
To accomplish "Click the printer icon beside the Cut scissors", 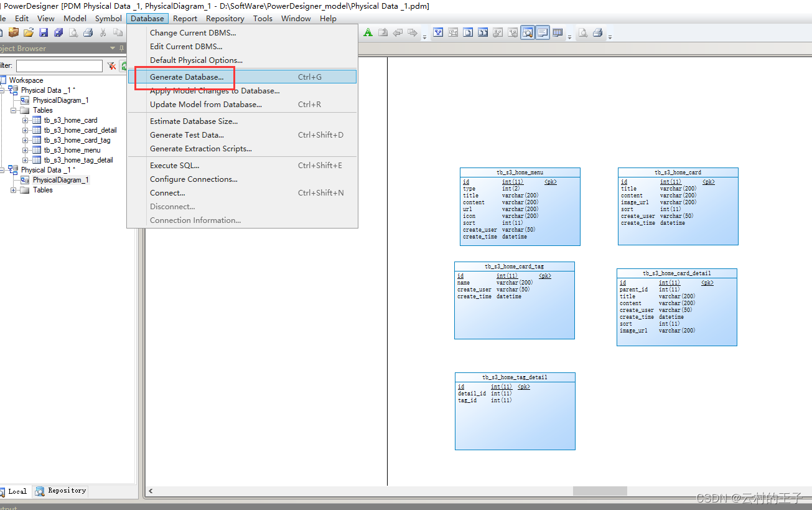I will (88, 32).
